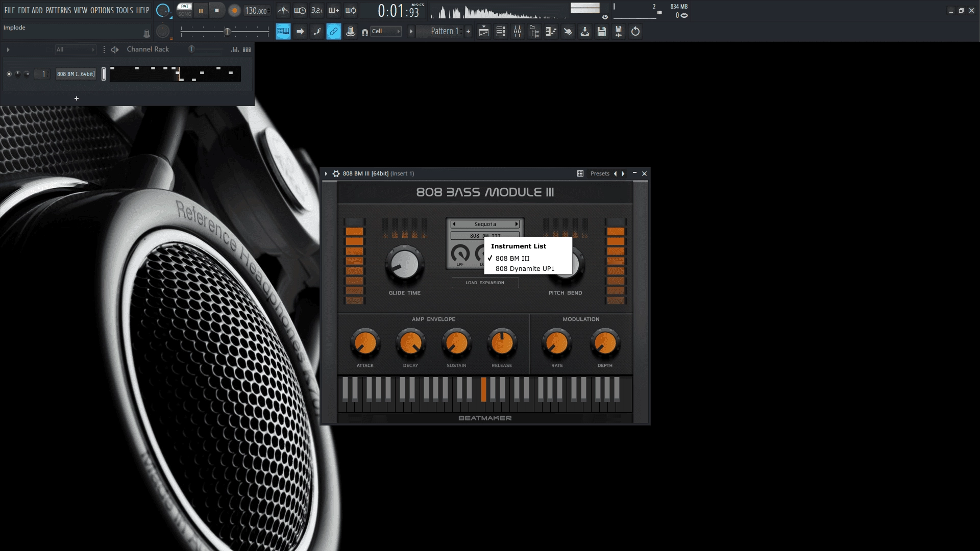The image size is (980, 551).
Task: Mute the 808 BM channel with green LED
Action: [x=9, y=74]
